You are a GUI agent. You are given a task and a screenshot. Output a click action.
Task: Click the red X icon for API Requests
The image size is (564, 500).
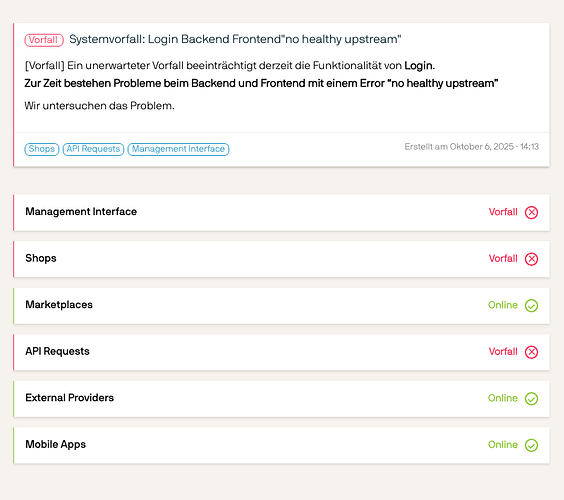point(531,352)
